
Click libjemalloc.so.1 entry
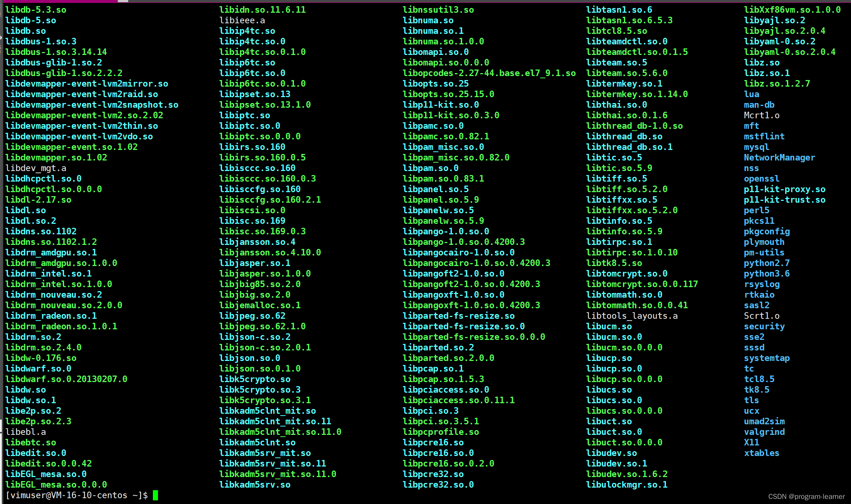click(260, 305)
